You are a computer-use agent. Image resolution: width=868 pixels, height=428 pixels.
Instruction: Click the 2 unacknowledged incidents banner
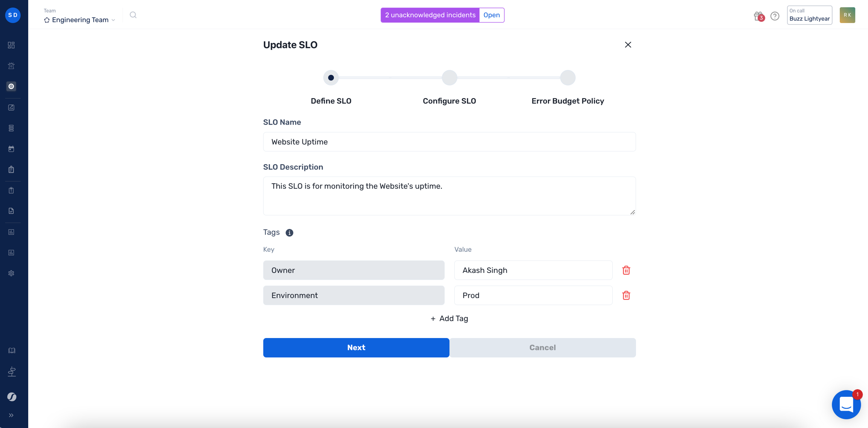[430, 15]
